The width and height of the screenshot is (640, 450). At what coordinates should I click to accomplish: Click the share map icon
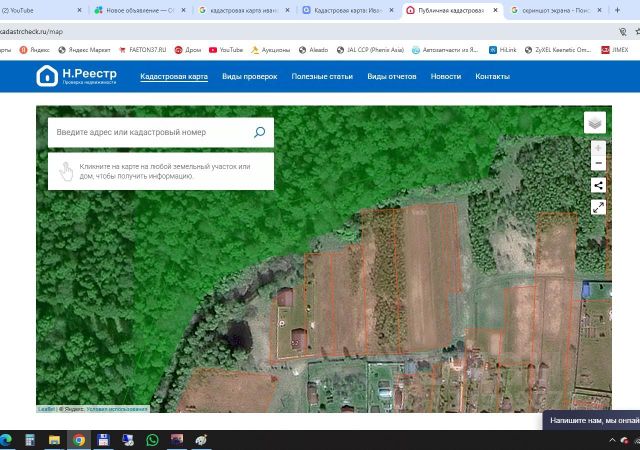point(598,185)
